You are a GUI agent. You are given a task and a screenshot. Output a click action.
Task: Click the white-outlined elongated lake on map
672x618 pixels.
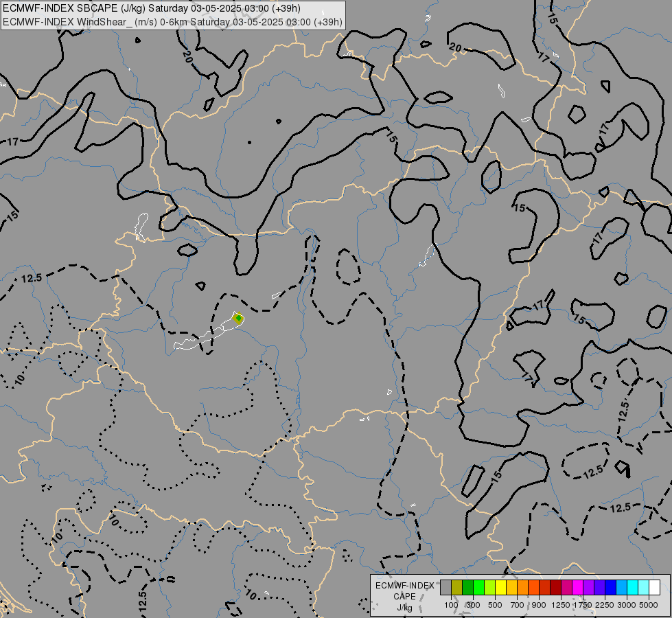tap(209, 331)
